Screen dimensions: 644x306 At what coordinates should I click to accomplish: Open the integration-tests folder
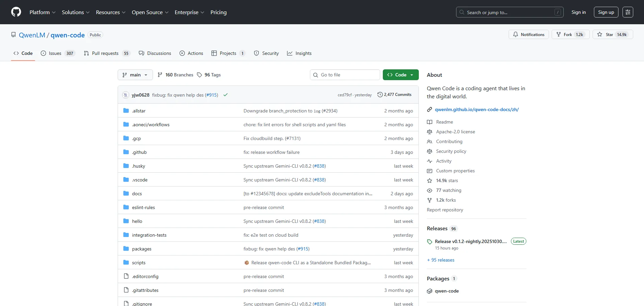pos(149,235)
